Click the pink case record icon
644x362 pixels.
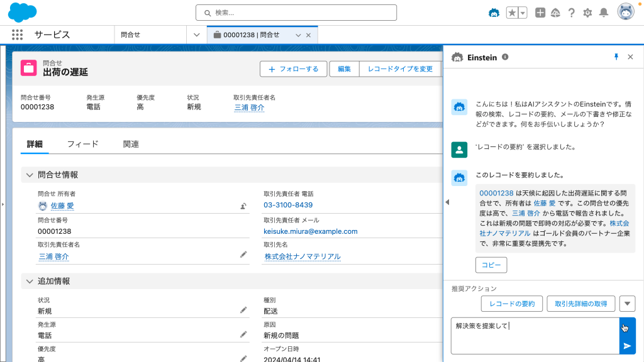click(x=29, y=68)
